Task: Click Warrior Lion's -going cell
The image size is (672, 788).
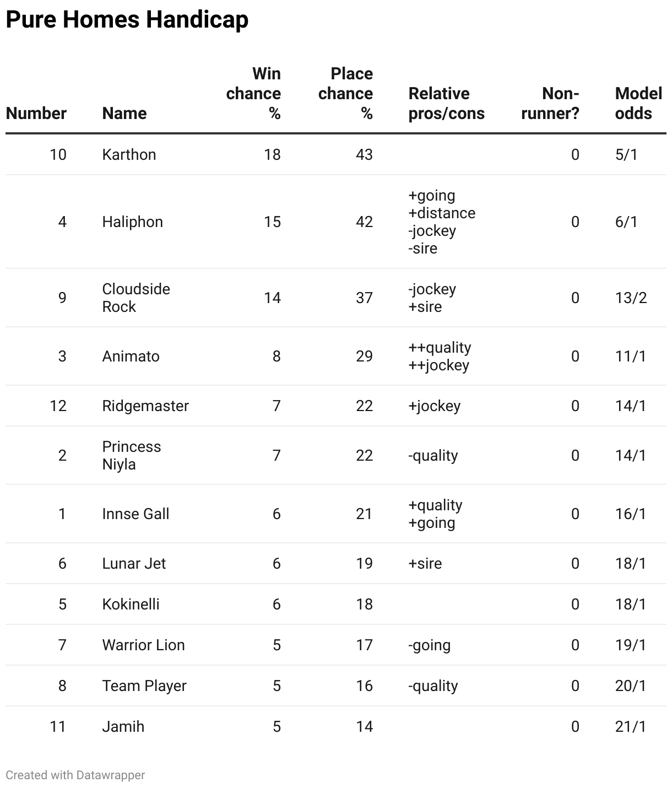Action: (x=430, y=645)
